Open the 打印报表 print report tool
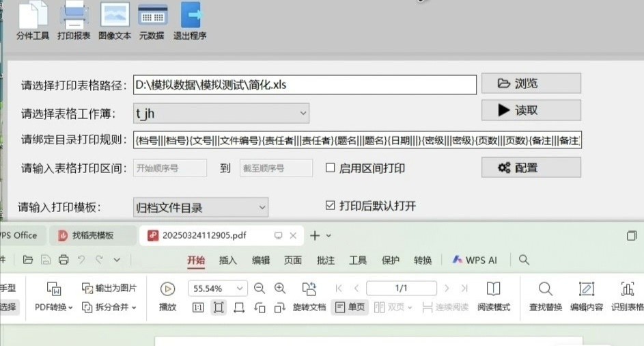The image size is (644, 346). (x=74, y=21)
